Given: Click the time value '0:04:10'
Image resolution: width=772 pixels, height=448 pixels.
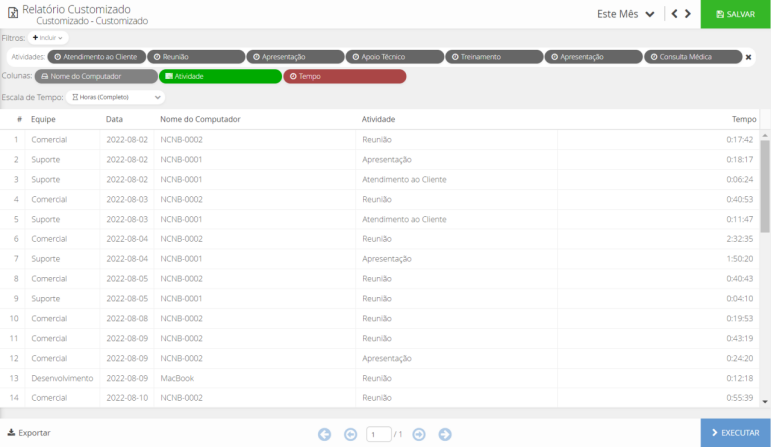Looking at the screenshot, I should coord(740,298).
